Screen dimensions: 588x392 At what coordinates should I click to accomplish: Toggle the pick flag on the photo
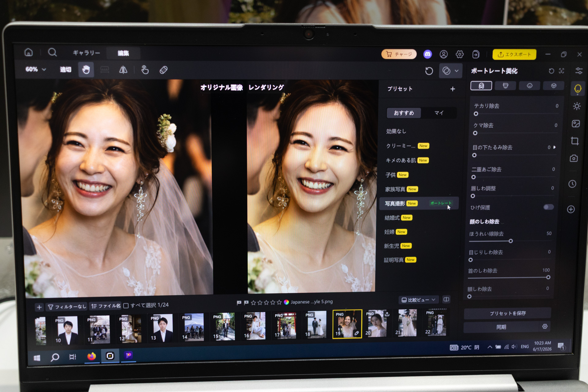239,303
